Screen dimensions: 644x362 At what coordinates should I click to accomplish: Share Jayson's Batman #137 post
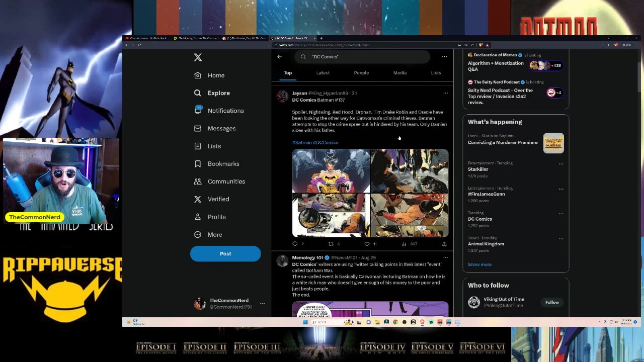click(444, 244)
